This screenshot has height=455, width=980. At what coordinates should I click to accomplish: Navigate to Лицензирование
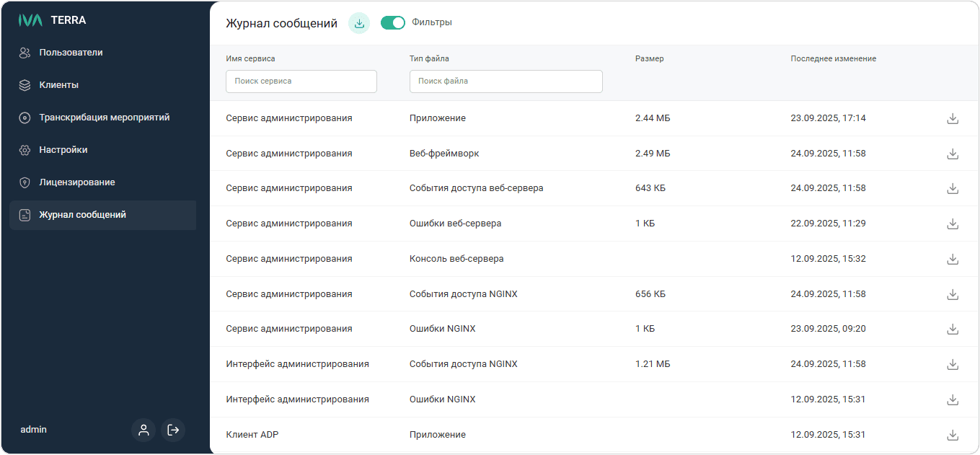coord(76,182)
